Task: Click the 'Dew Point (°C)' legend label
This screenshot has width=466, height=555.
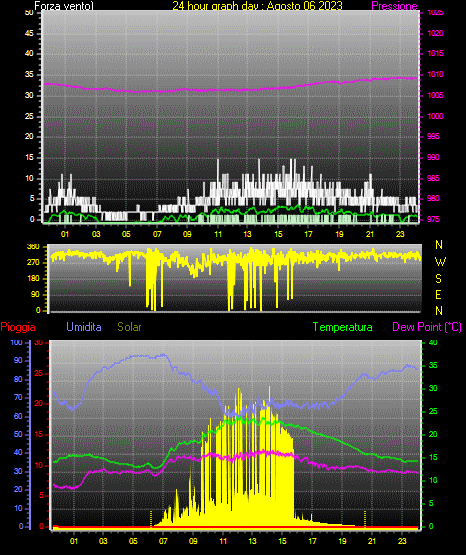Action: coord(427,327)
